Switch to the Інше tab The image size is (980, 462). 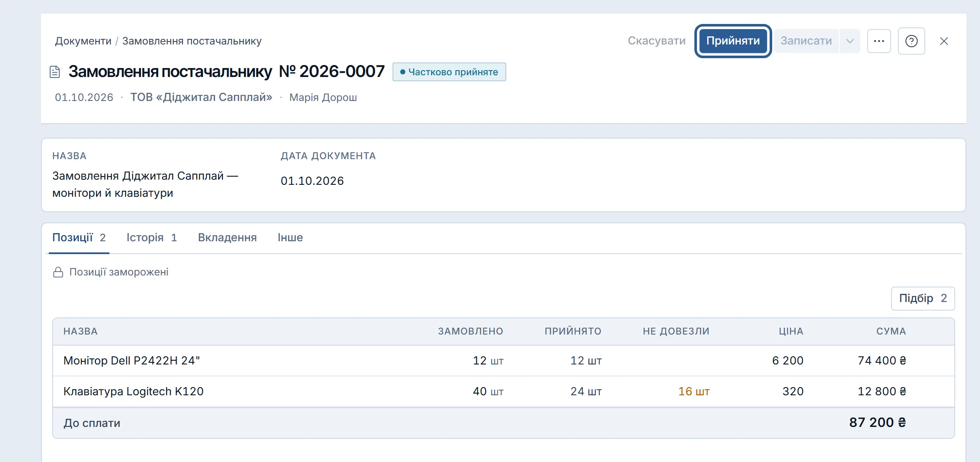[290, 238]
